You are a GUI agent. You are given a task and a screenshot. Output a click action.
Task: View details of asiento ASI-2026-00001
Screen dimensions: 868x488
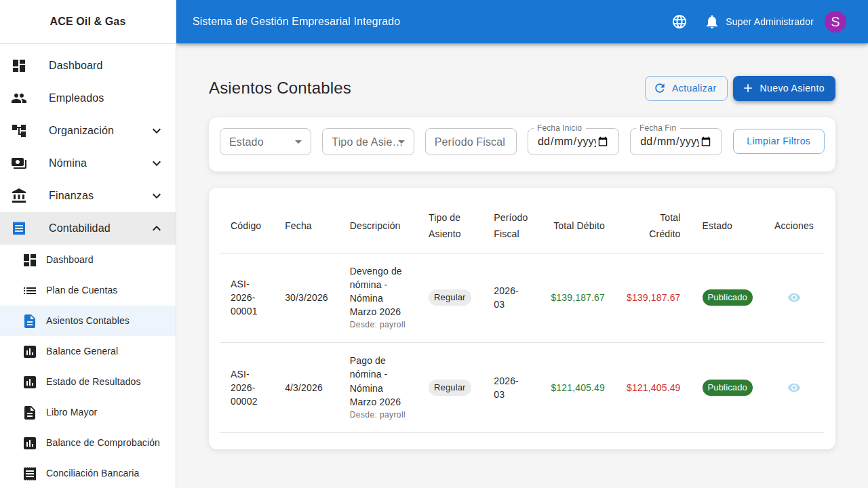click(793, 298)
